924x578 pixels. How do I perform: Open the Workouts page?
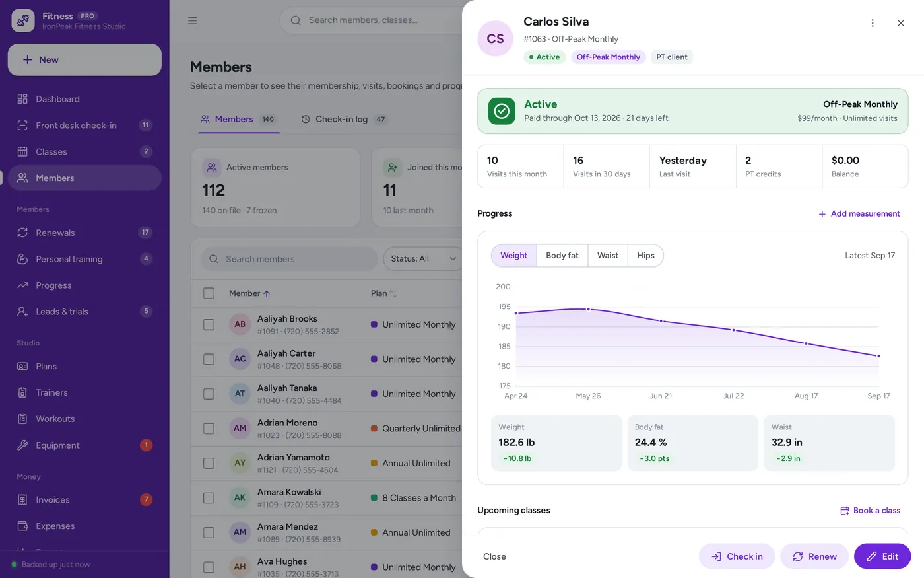(x=84, y=419)
